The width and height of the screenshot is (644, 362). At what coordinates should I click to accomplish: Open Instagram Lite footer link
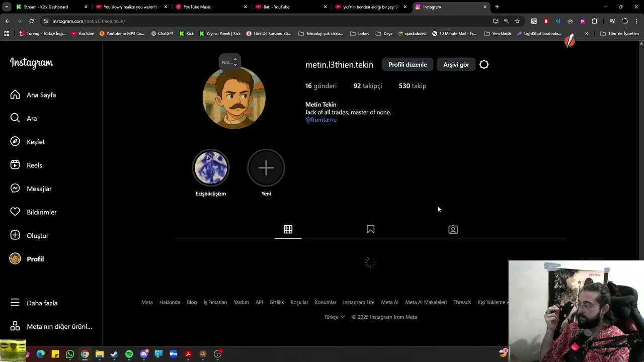click(x=359, y=302)
